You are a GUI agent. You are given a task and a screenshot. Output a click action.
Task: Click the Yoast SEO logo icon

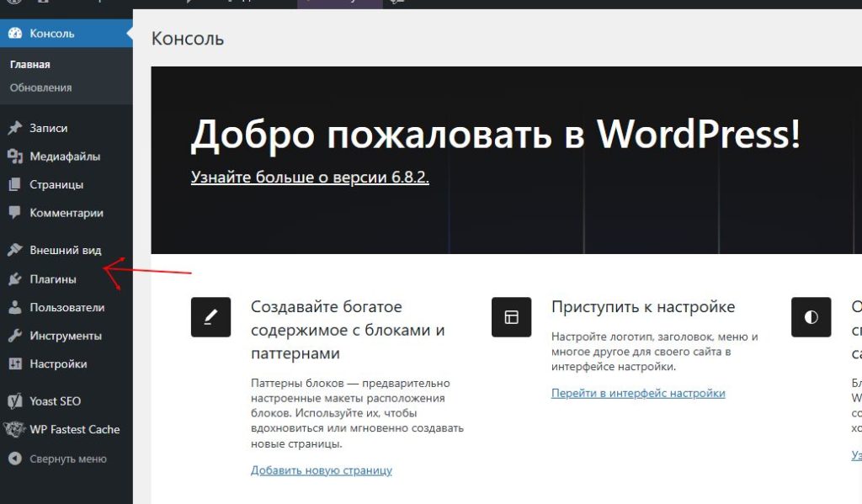(15, 401)
